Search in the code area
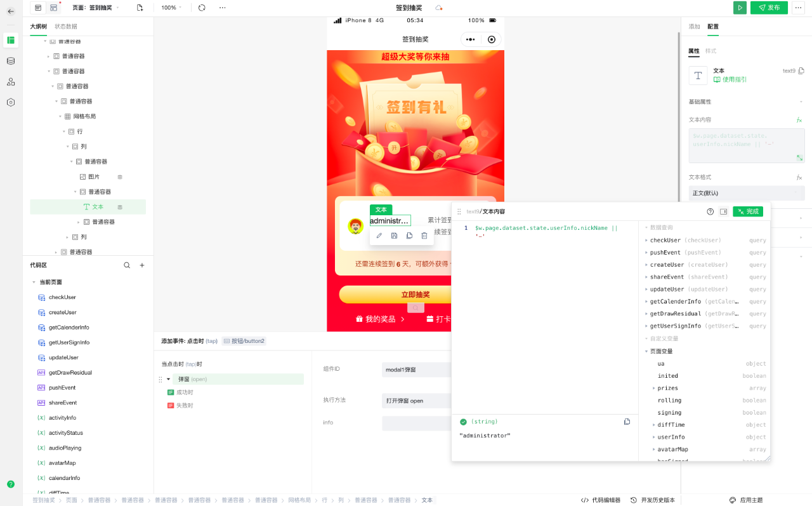Screen dimensions: 812x506 [127, 265]
